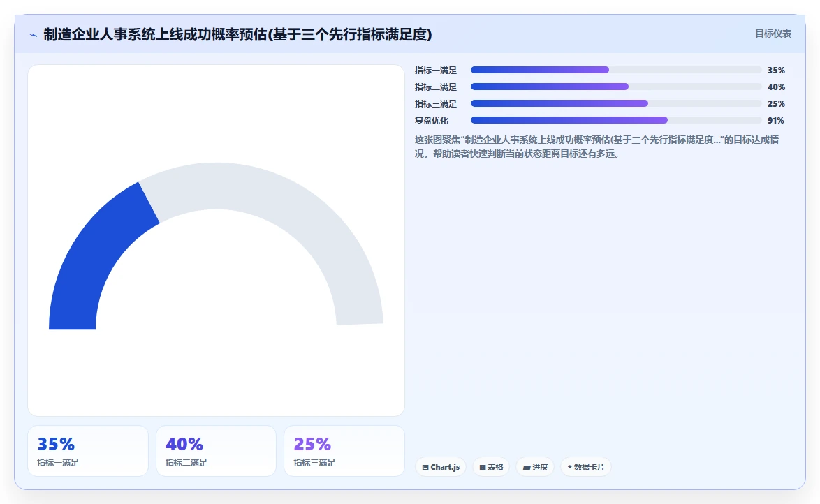
Task: Open the 40% 指标二满足 card
Action: pyautogui.click(x=216, y=451)
